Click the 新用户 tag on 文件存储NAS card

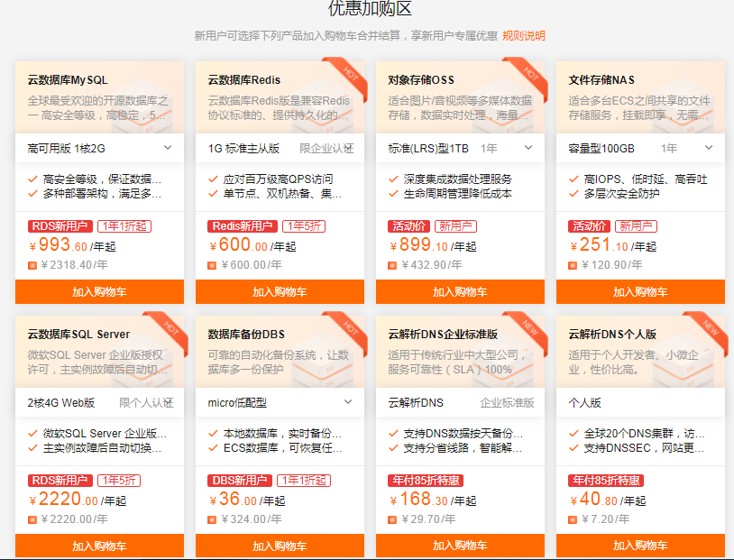pyautogui.click(x=636, y=226)
